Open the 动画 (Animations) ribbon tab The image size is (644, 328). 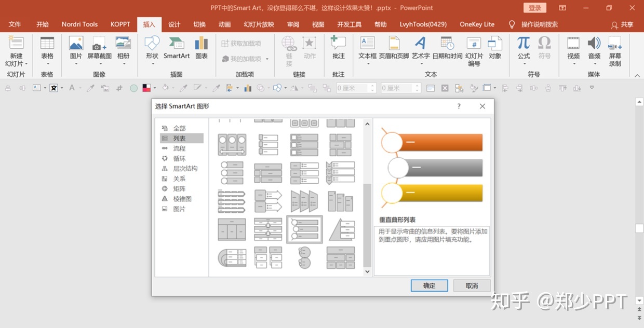point(224,24)
